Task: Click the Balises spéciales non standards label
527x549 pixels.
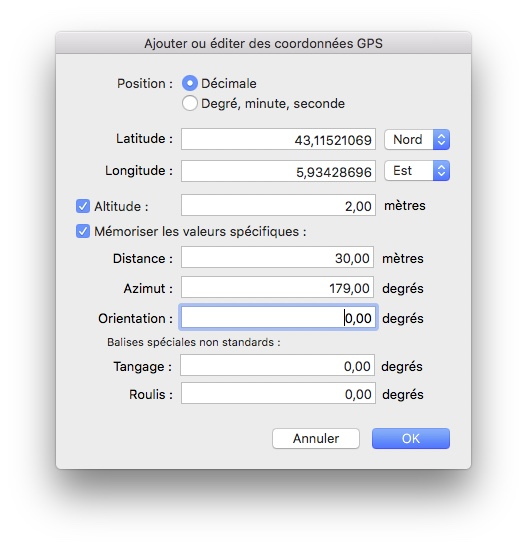Action: pyautogui.click(x=194, y=342)
